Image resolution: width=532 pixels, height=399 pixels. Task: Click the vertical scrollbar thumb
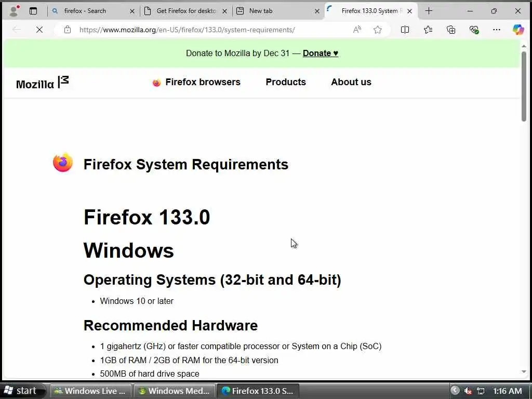point(524,87)
